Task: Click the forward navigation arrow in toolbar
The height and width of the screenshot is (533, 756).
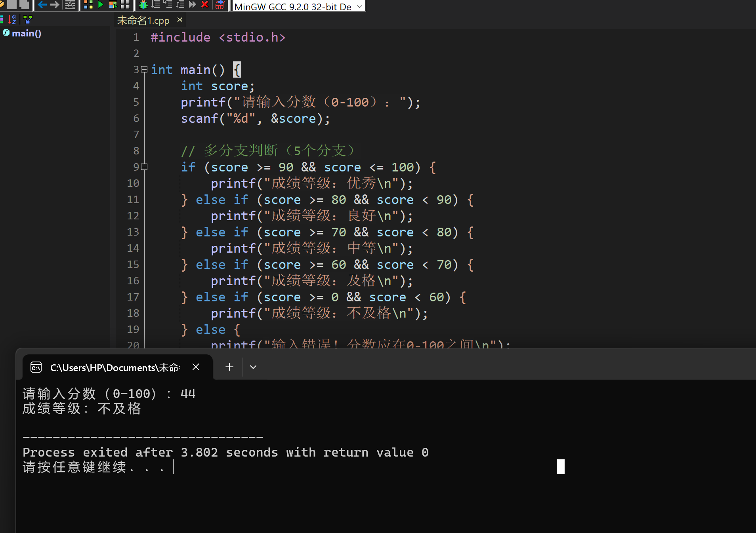Action: point(55,5)
